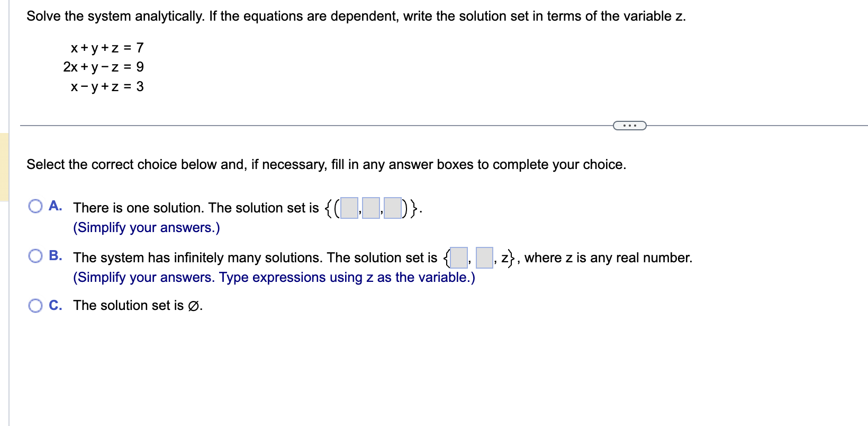Click the Simplify your answers hint under A
This screenshot has height=426, width=868.
(146, 227)
